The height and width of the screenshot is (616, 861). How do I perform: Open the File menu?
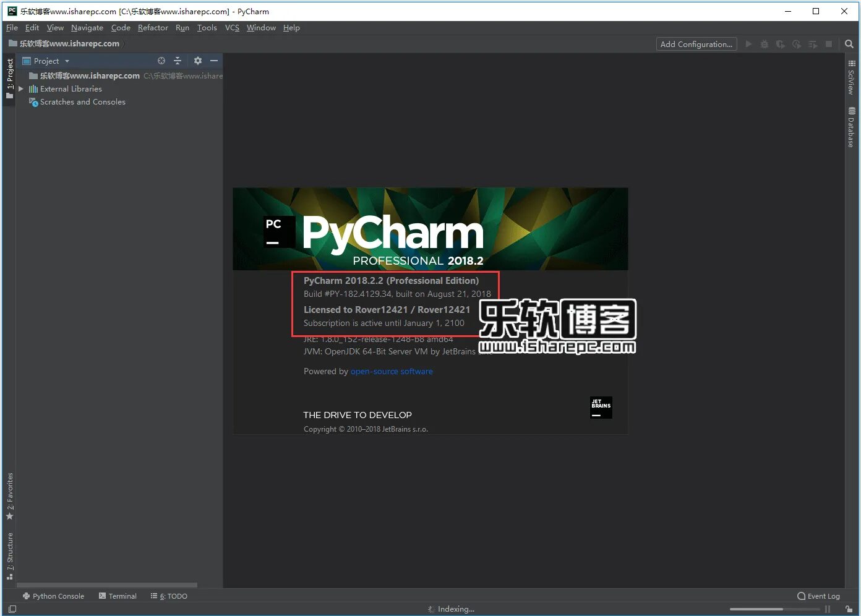point(12,28)
